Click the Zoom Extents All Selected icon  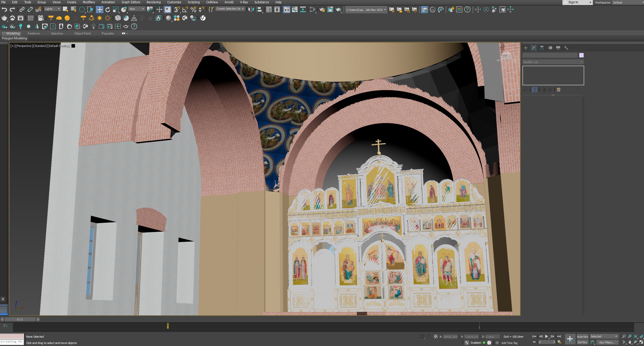(x=641, y=336)
